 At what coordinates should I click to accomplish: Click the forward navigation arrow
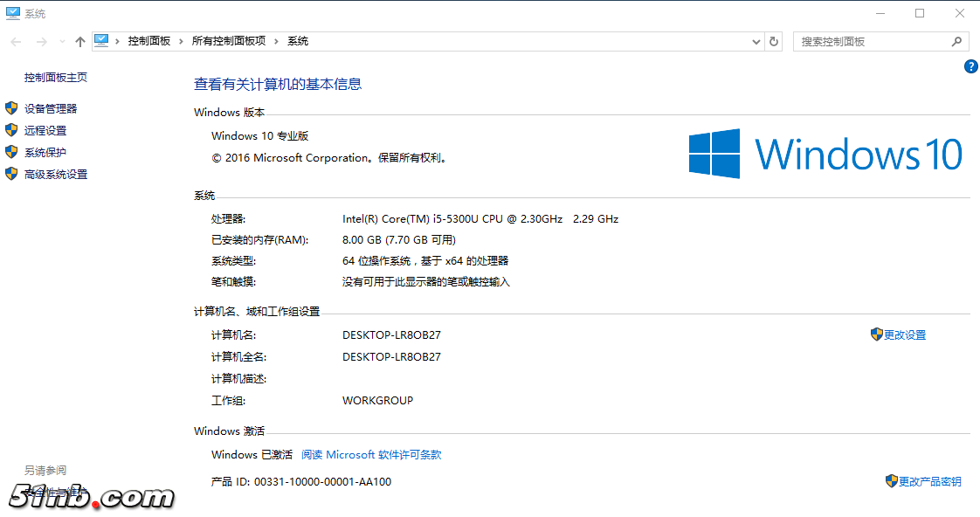(x=41, y=42)
